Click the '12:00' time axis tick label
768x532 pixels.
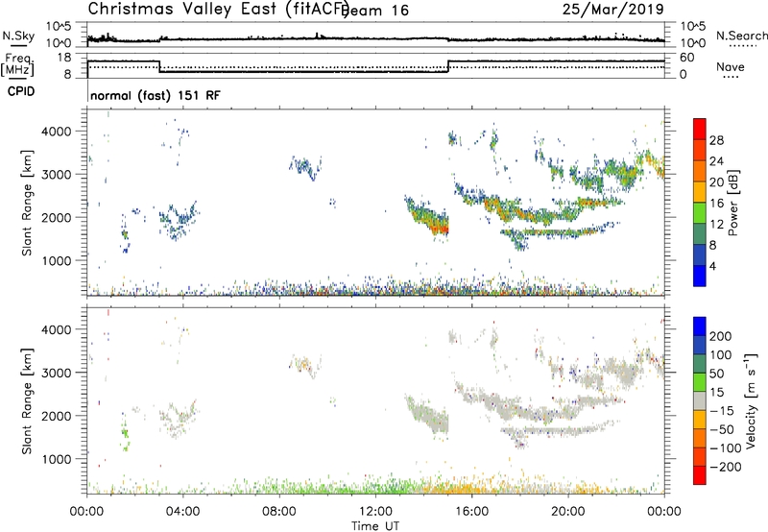click(x=375, y=512)
